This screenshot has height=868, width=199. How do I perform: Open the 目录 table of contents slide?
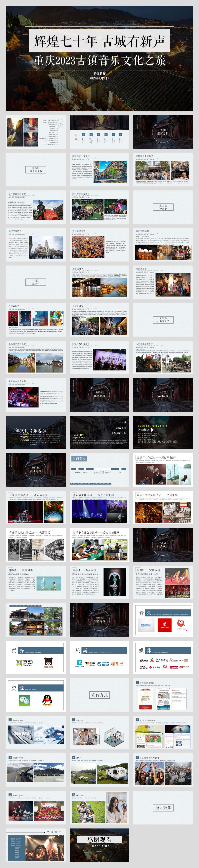point(99,132)
